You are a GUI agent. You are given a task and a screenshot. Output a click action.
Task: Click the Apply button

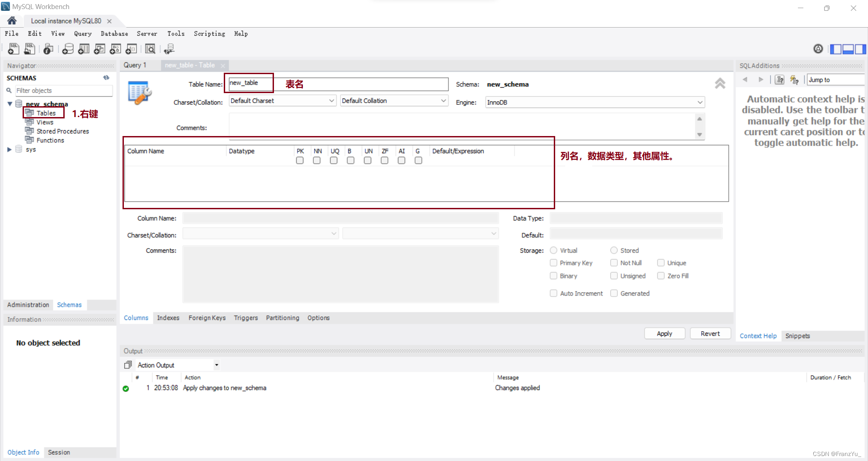665,334
